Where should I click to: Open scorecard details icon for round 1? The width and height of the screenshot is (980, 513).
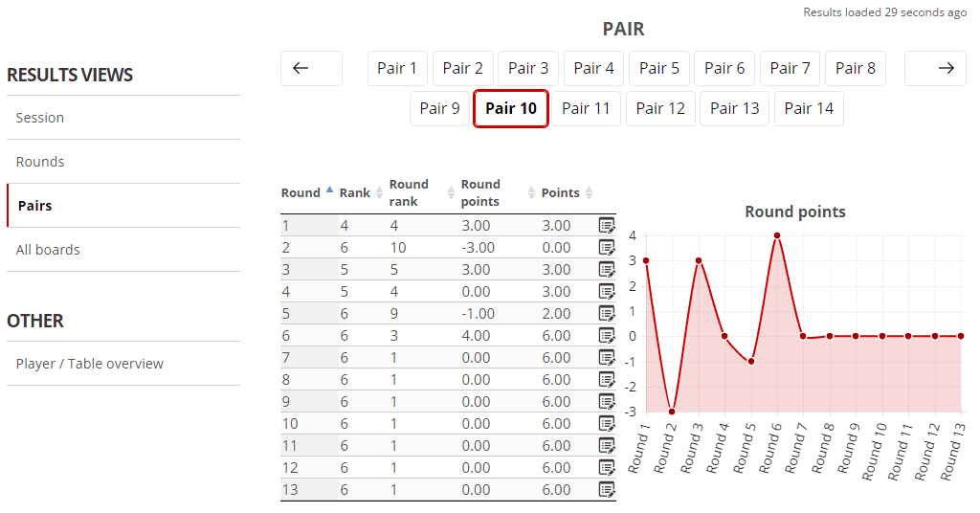point(607,226)
